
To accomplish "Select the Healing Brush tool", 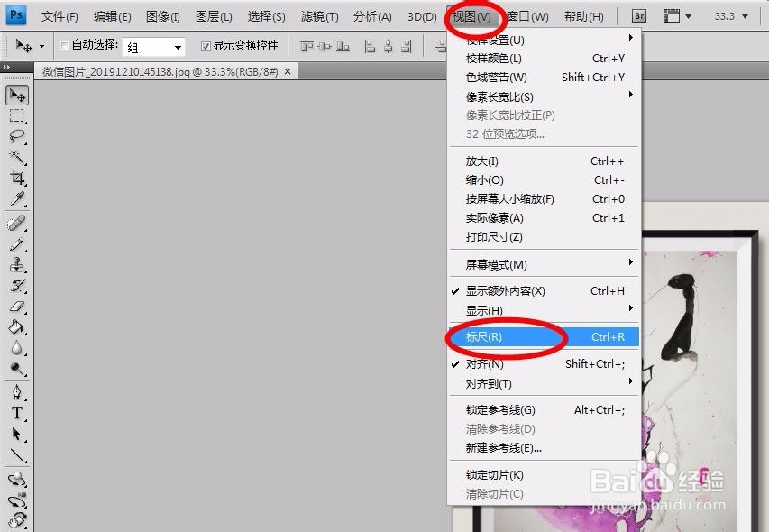I will click(17, 223).
